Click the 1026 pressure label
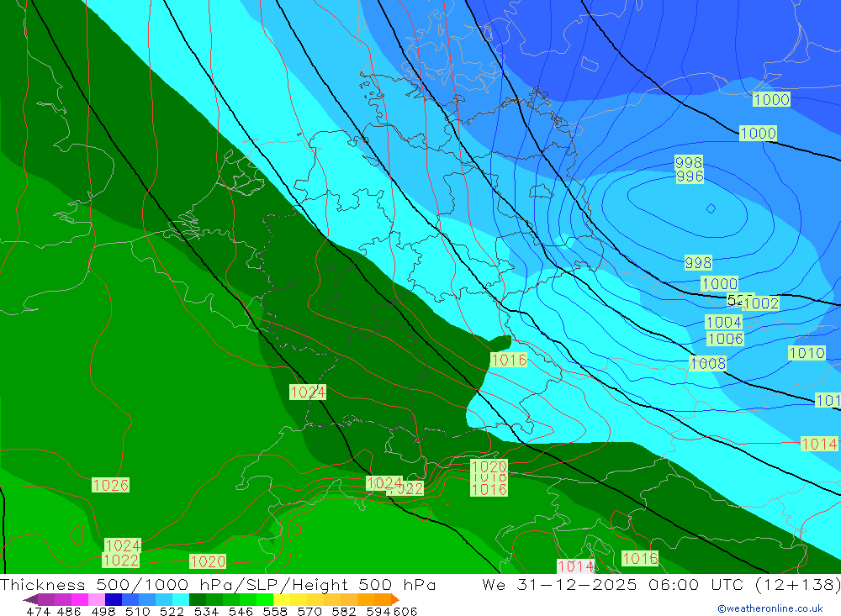The height and width of the screenshot is (616, 841). (110, 485)
